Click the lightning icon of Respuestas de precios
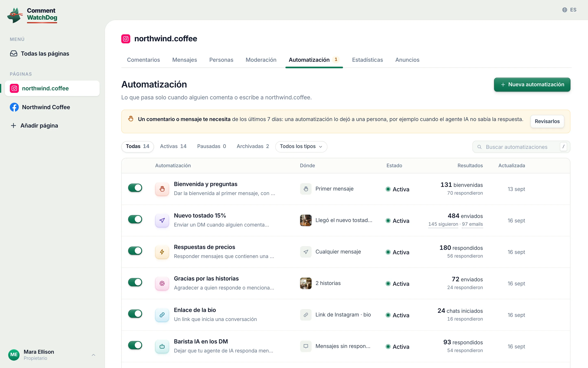Viewport: 588px width, 368px height. [x=162, y=252]
